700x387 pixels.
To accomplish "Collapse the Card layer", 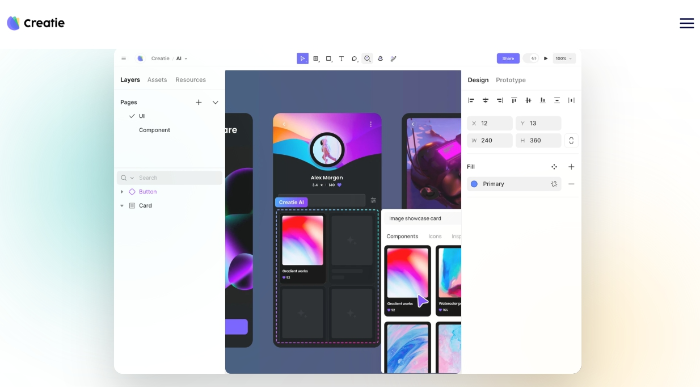I will click(x=122, y=206).
